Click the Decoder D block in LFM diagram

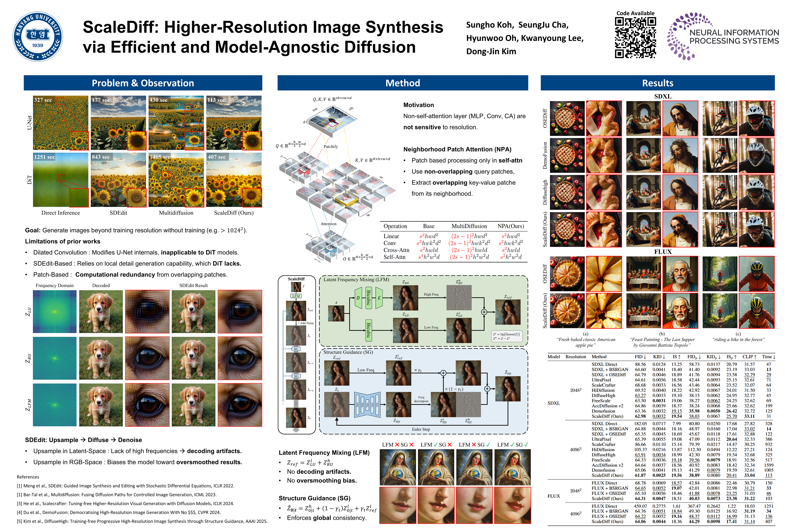[x=358, y=298]
